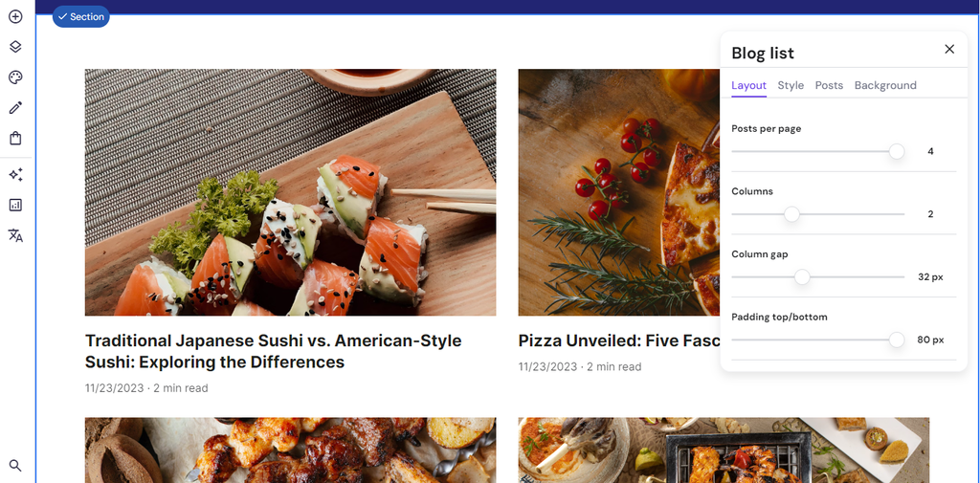This screenshot has height=483, width=980.
Task: Click the pen icon in sidebar
Action: (15, 108)
